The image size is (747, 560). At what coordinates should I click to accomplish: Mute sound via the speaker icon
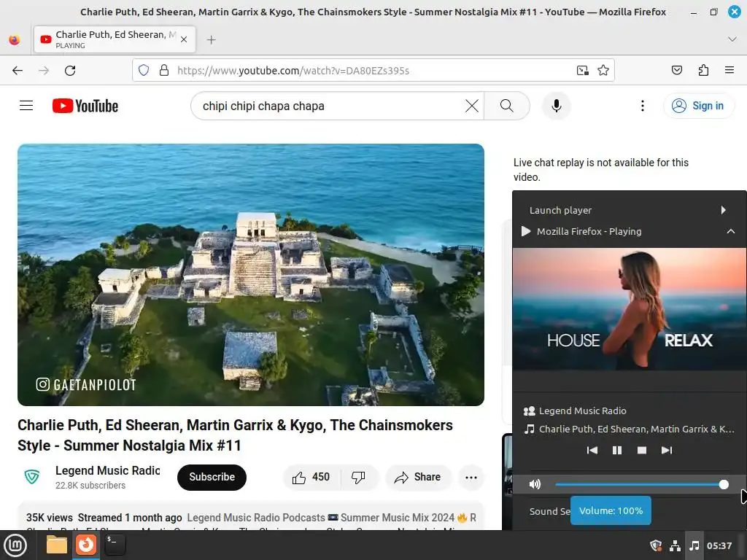pyautogui.click(x=535, y=484)
